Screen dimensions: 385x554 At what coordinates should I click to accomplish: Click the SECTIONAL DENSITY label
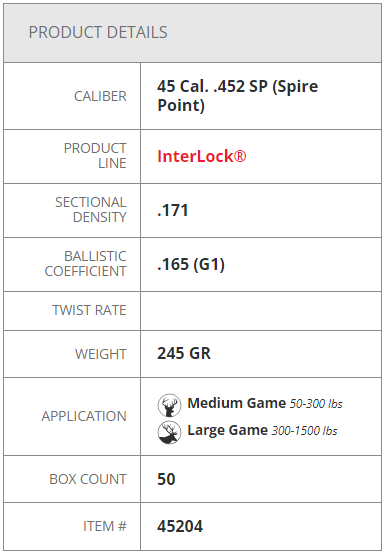click(90, 210)
